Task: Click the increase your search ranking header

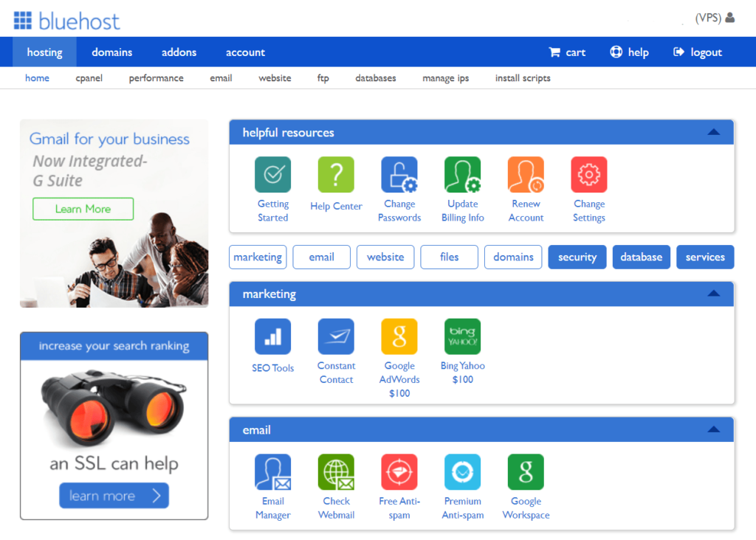Action: pyautogui.click(x=114, y=346)
